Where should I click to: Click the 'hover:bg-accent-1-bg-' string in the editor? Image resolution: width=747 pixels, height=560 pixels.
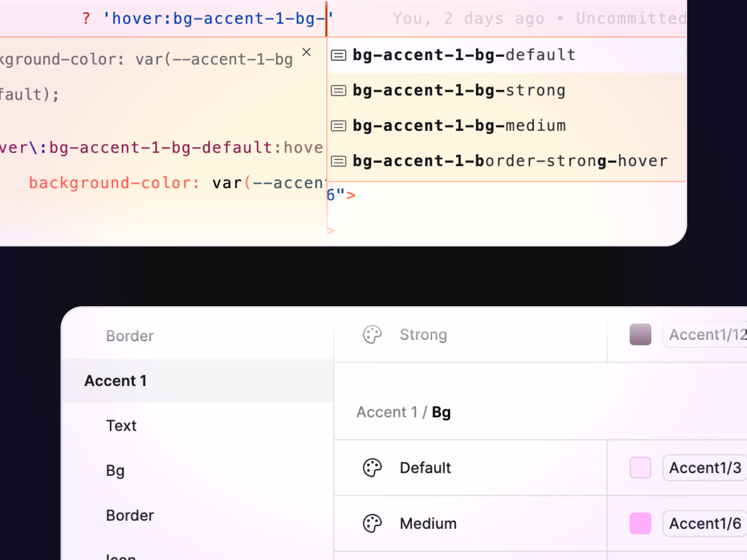pyautogui.click(x=218, y=18)
